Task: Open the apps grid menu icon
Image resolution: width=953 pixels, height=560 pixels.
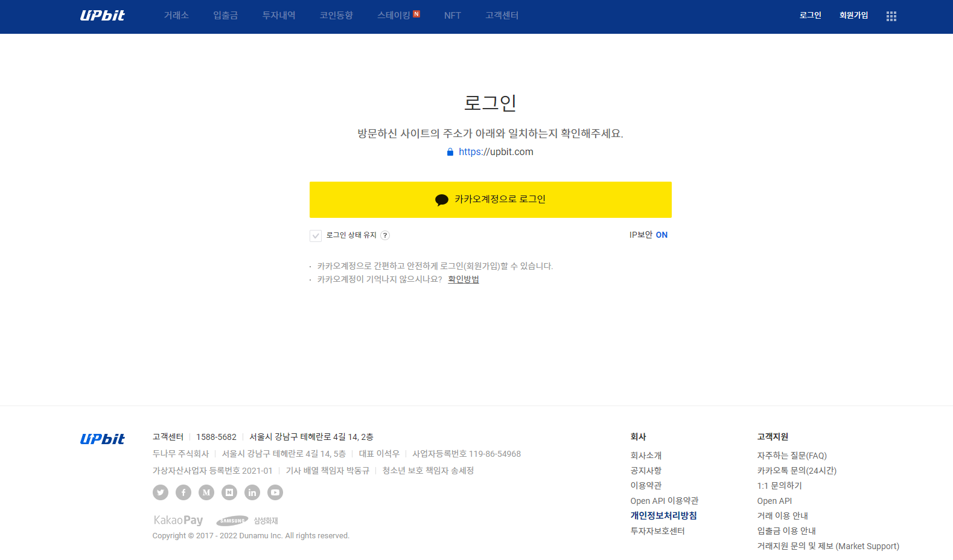Action: [891, 16]
